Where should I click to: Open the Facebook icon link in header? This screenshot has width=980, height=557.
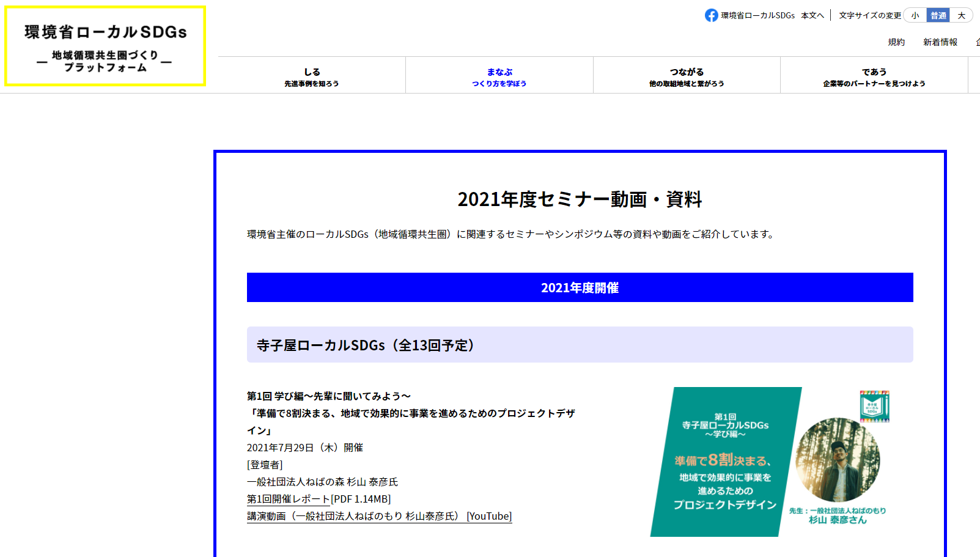(711, 15)
